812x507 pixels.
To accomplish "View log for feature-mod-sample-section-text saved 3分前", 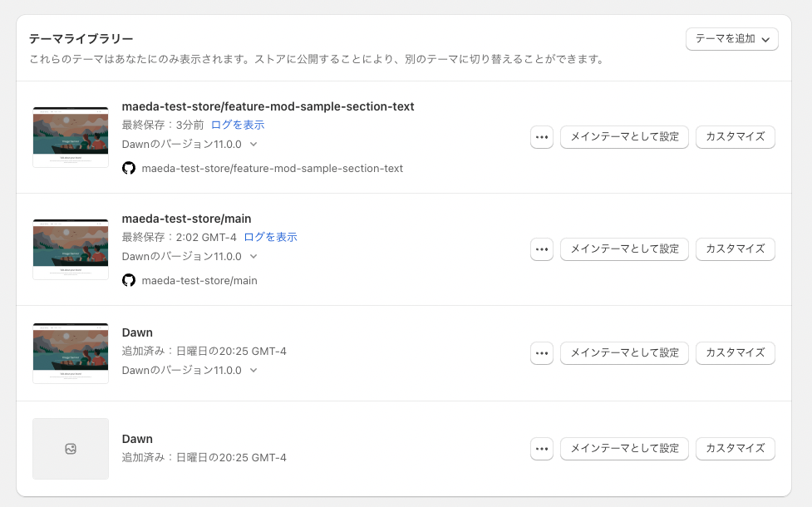I will (x=238, y=125).
